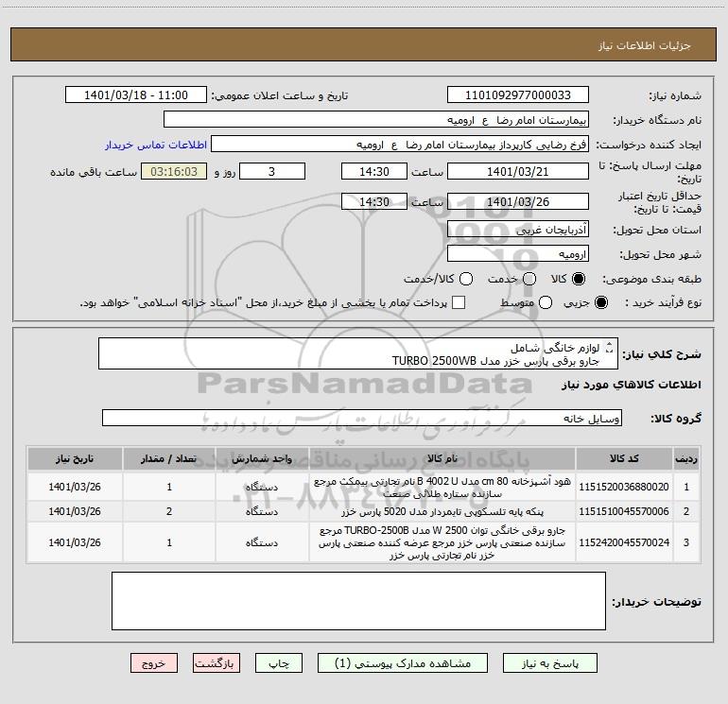Click the price validity date 1401/03/26

pos(518,201)
